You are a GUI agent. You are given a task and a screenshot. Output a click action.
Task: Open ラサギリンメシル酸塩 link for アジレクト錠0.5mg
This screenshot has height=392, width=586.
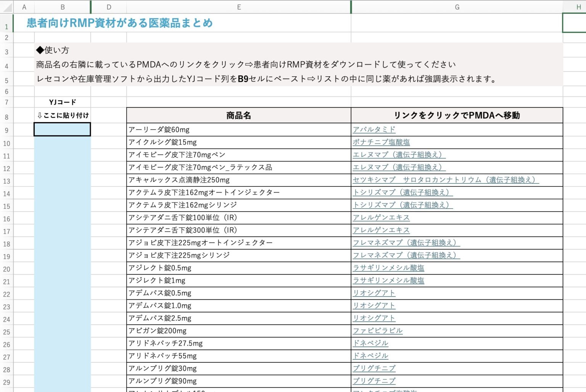pyautogui.click(x=388, y=268)
